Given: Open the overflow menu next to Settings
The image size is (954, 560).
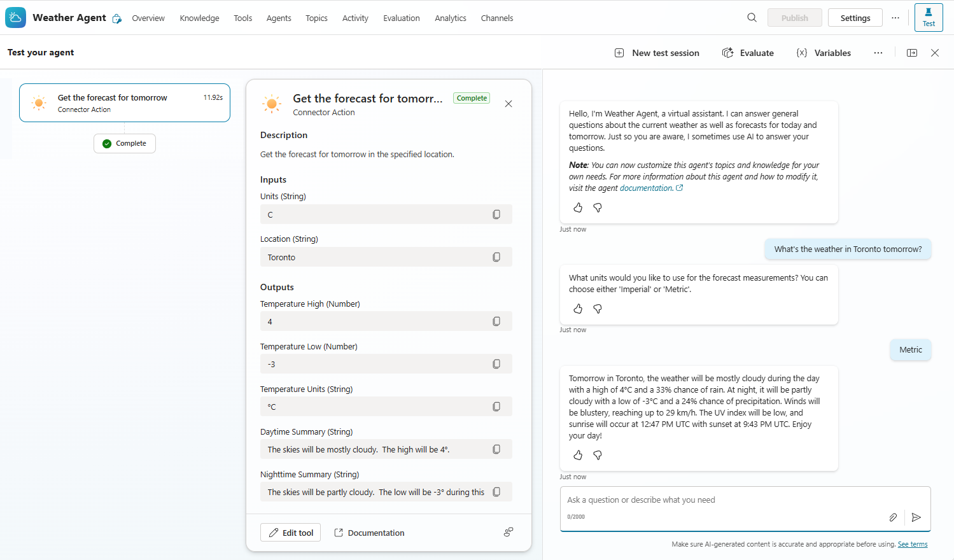Looking at the screenshot, I should click(x=895, y=18).
